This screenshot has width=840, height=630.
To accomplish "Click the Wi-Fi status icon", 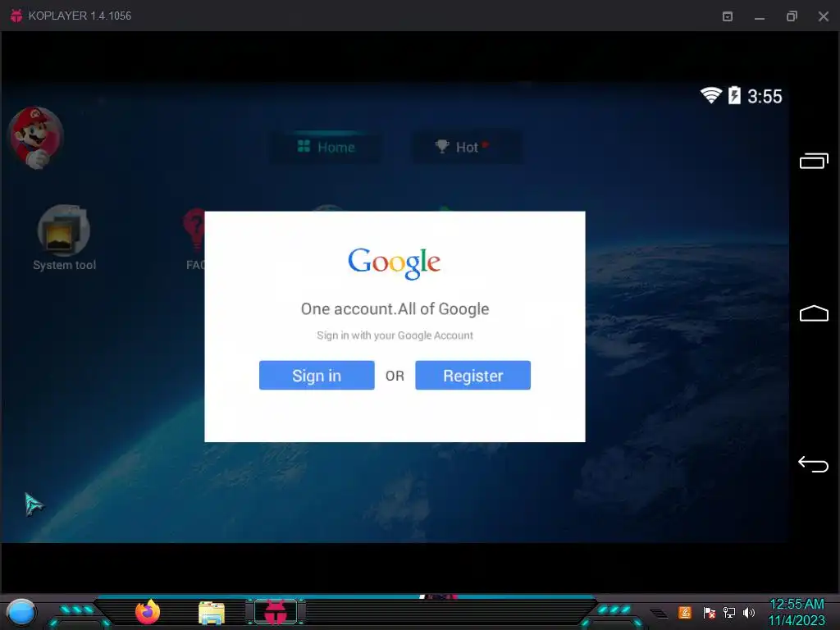I will [711, 95].
